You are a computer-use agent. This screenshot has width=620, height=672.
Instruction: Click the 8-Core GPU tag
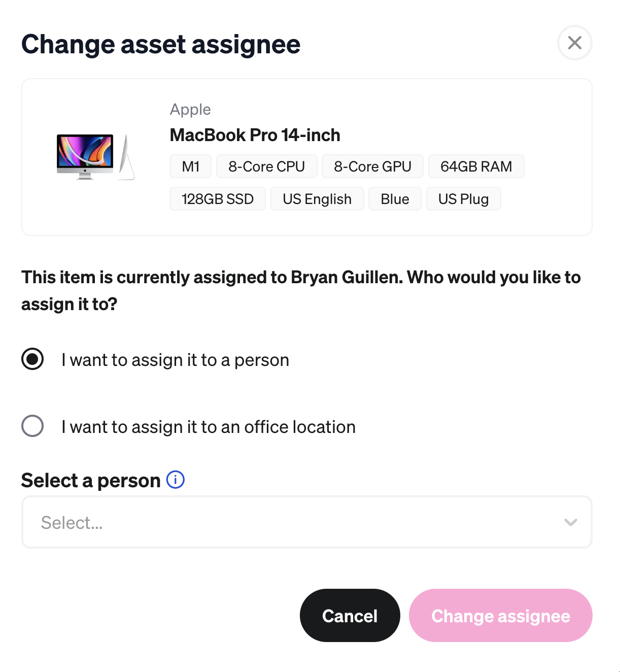click(x=373, y=166)
